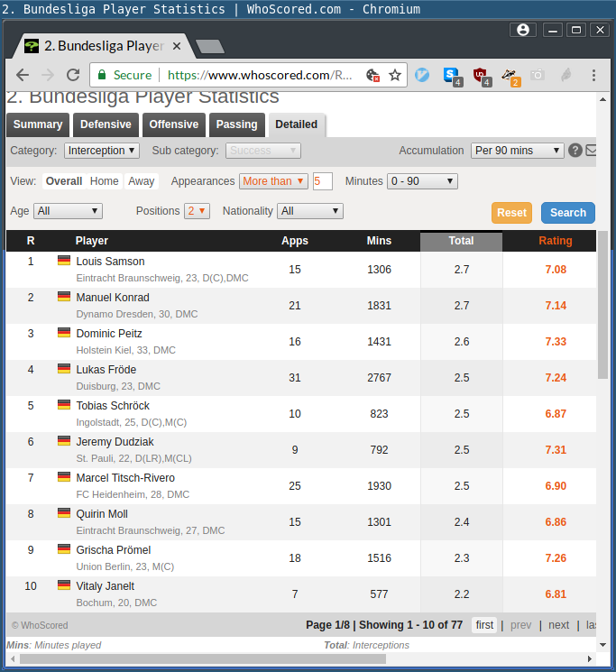
Task: Click the question mark help icon
Action: coord(575,151)
